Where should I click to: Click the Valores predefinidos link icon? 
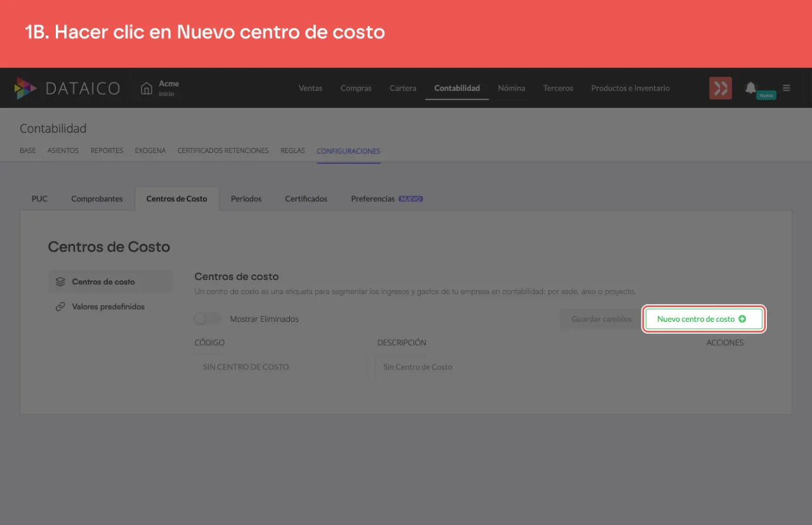coord(60,307)
